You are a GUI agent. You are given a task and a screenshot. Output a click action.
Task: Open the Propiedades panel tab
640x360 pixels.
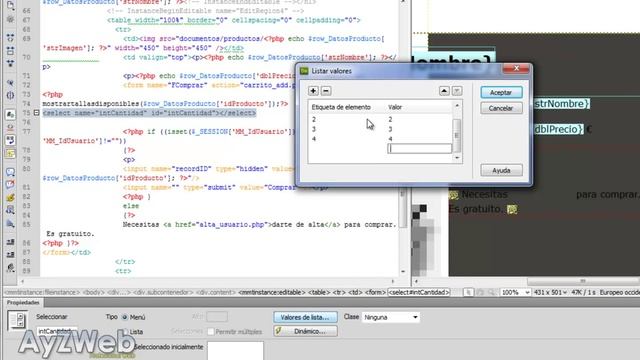[x=23, y=302]
